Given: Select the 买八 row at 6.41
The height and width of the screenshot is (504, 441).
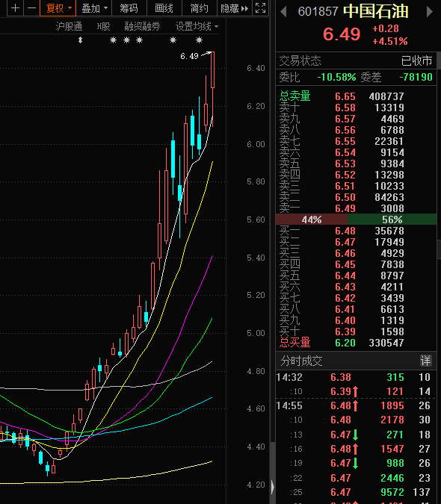Looking at the screenshot, I should click(x=356, y=309).
